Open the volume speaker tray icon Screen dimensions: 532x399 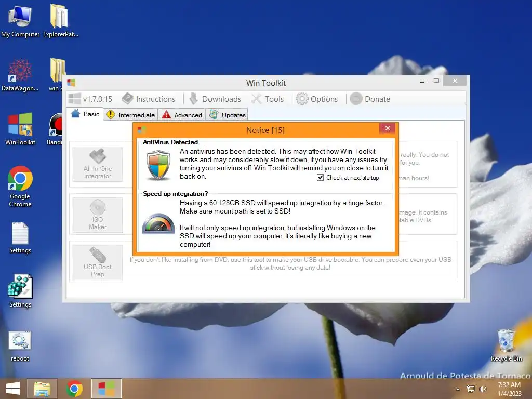[483, 389]
